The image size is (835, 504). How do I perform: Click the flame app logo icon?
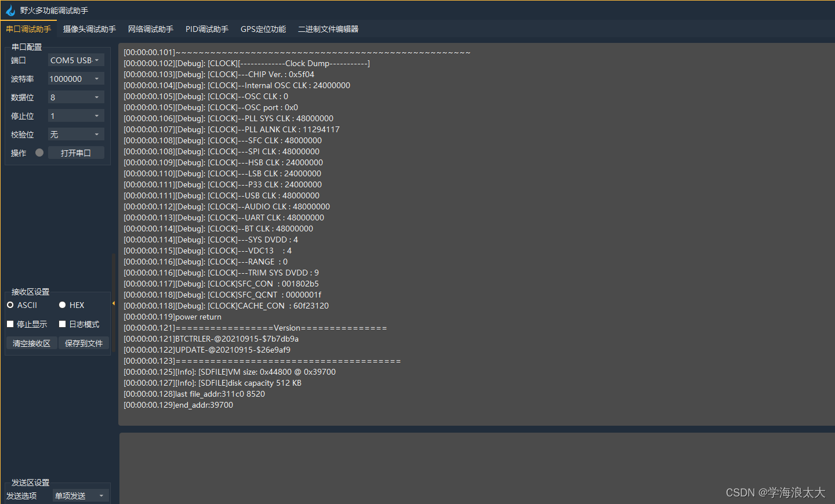coord(10,10)
